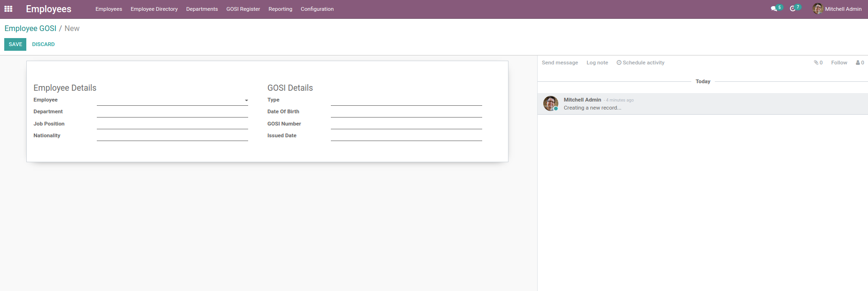Image resolution: width=868 pixels, height=291 pixels.
Task: Open the GOSI Register menu
Action: [x=243, y=9]
